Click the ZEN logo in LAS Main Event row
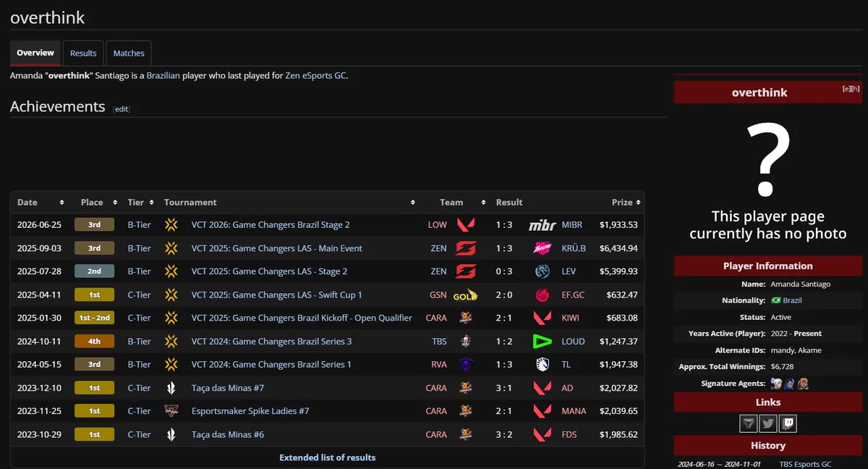This screenshot has width=868, height=469. click(466, 248)
